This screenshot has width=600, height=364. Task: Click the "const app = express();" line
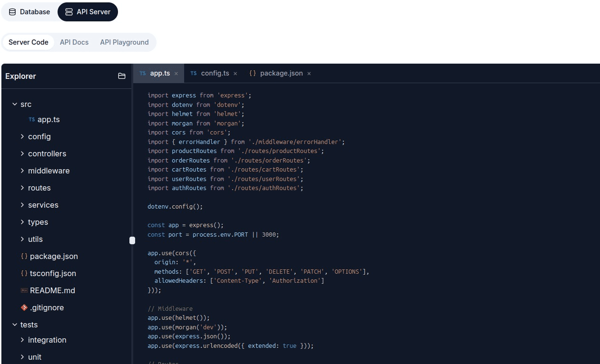[186, 225]
